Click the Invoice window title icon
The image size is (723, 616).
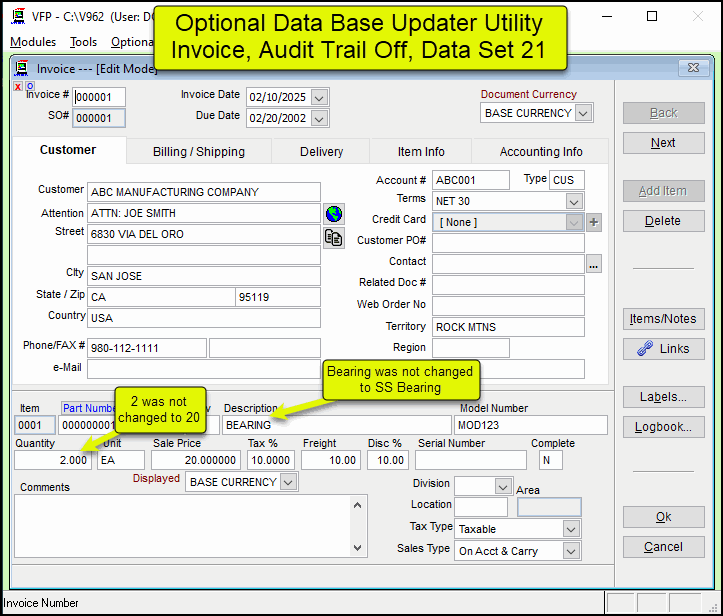tap(21, 68)
